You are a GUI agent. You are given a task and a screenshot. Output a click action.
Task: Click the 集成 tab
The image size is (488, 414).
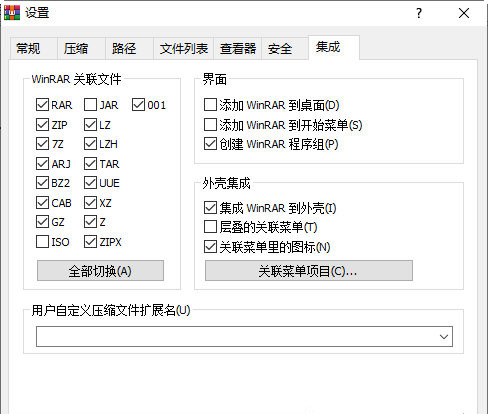pyautogui.click(x=334, y=47)
